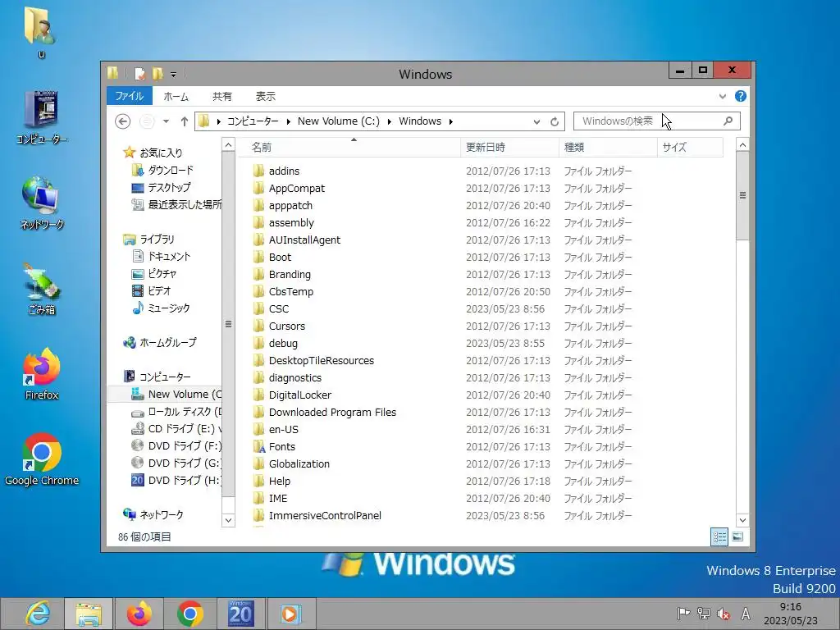Select the Google Chrome desktop shortcut
This screenshot has height=630, width=840.
pyautogui.click(x=42, y=459)
